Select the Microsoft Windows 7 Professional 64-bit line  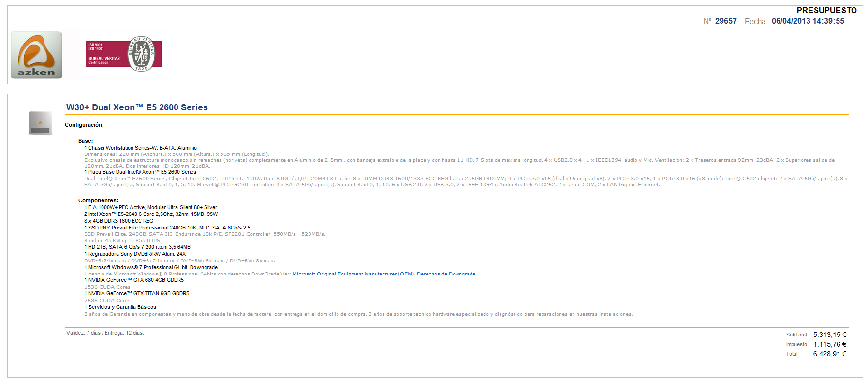point(151,267)
